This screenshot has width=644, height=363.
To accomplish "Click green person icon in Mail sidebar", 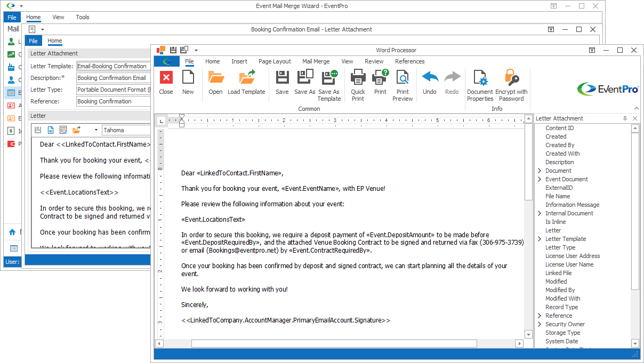I will click(11, 41).
